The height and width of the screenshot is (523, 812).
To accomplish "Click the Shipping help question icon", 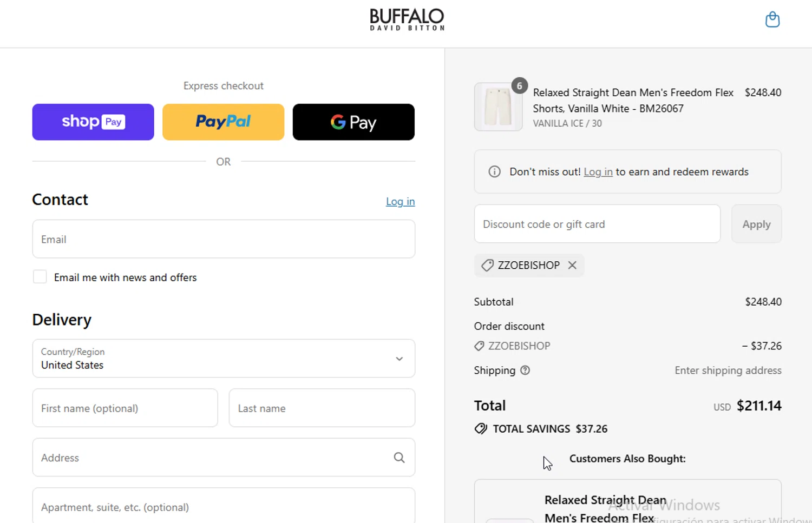I will (525, 370).
